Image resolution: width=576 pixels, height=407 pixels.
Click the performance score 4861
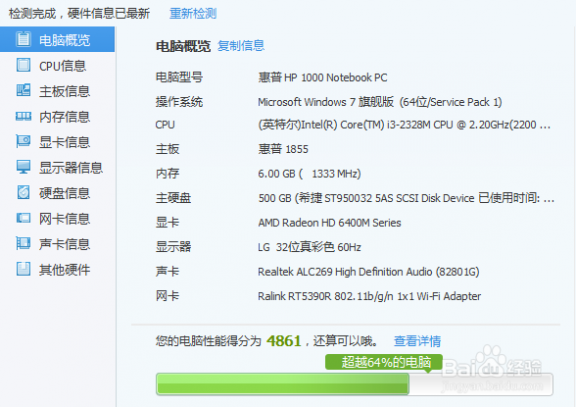click(284, 341)
